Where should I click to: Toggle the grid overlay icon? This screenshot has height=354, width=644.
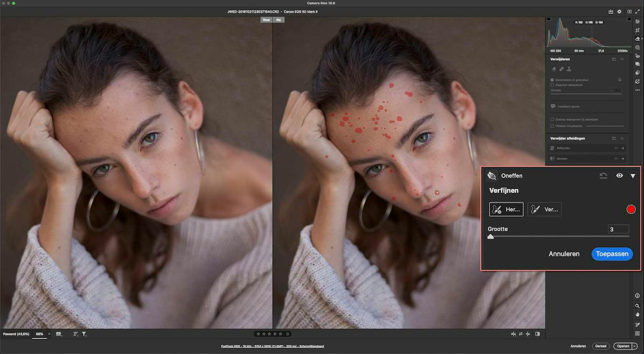pos(637,334)
